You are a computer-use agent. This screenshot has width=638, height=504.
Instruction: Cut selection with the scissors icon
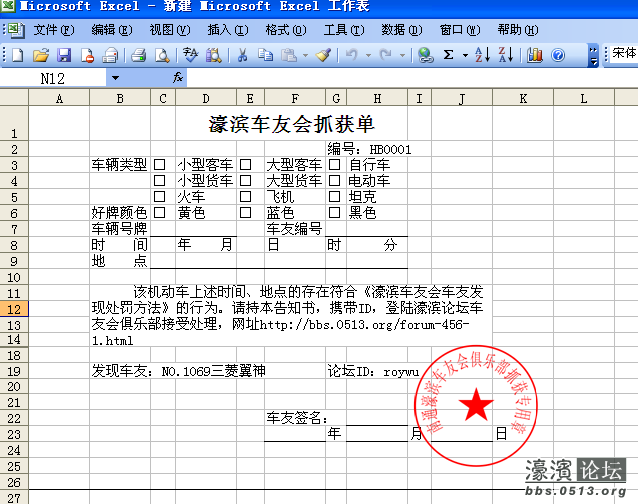[x=243, y=55]
